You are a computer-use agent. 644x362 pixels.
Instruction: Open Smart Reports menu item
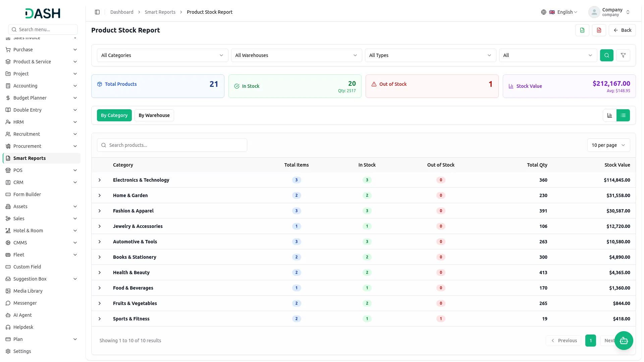(x=42, y=158)
